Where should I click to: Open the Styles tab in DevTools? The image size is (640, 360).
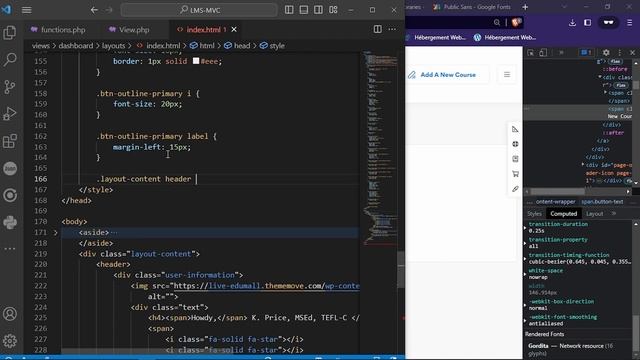point(534,213)
